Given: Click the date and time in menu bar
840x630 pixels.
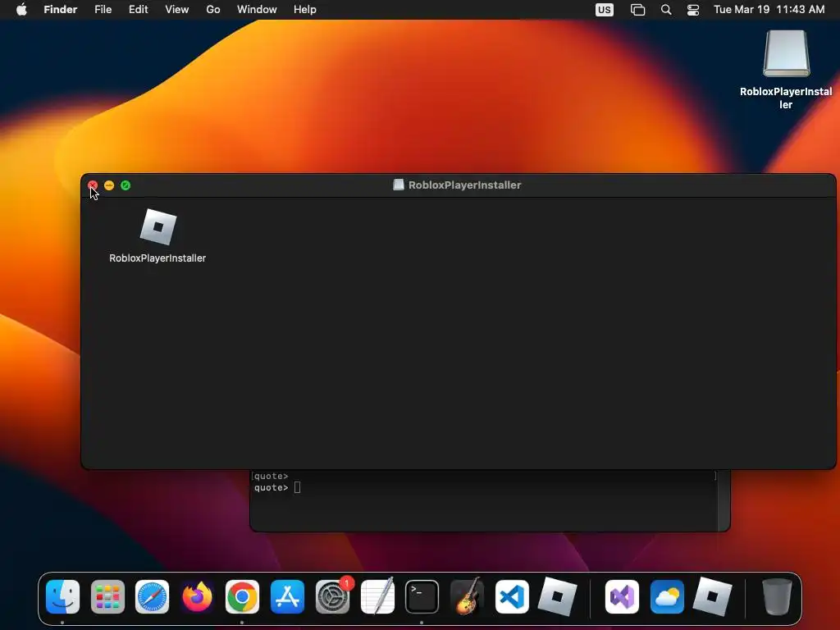Looking at the screenshot, I should coord(769,10).
